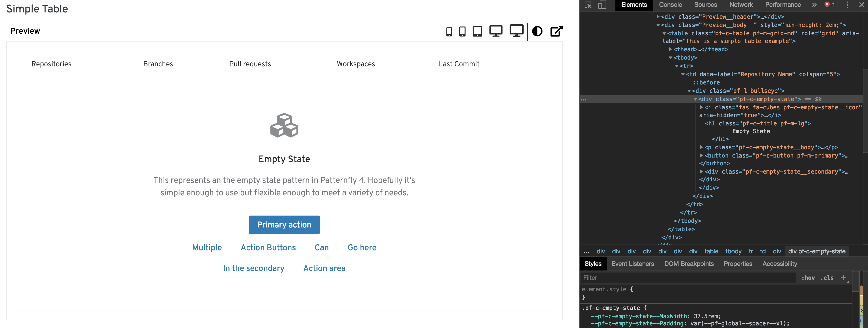
Task: Select the large phone viewport icon
Action: click(x=462, y=31)
